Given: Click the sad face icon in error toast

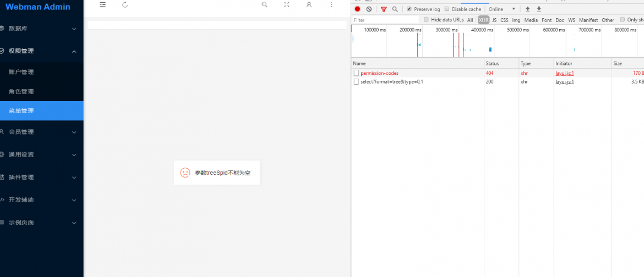Looking at the screenshot, I should click(185, 173).
